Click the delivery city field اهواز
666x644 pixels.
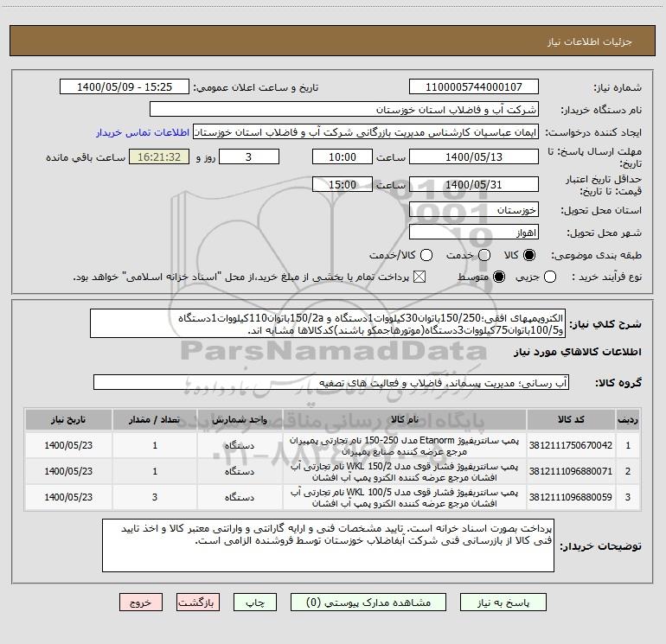point(474,232)
